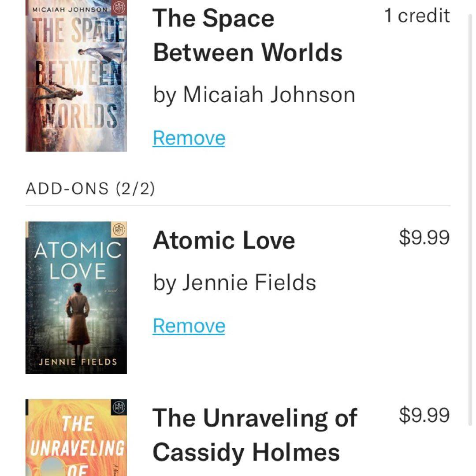The height and width of the screenshot is (476, 476).
Task: Click the $9.99 price beside The Unraveling
Action: [424, 415]
